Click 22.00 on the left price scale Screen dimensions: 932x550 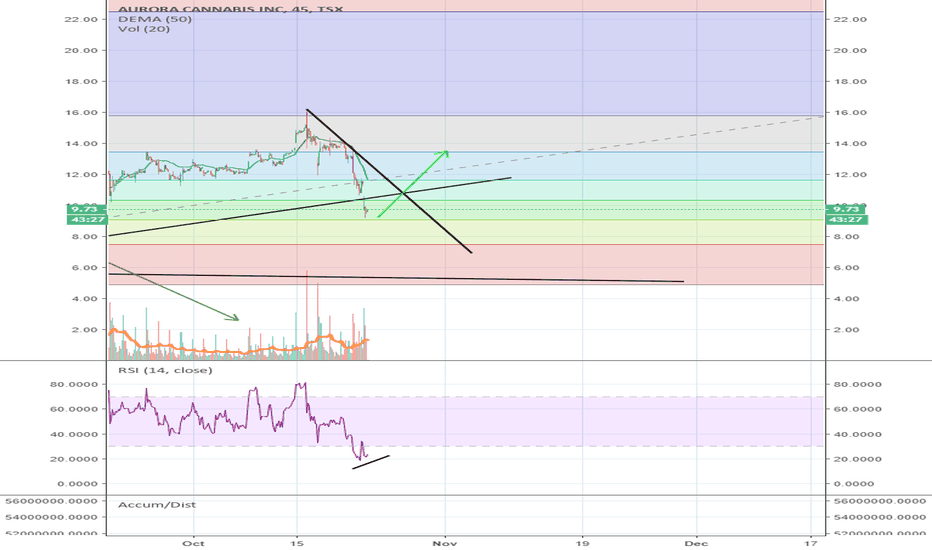click(81, 19)
